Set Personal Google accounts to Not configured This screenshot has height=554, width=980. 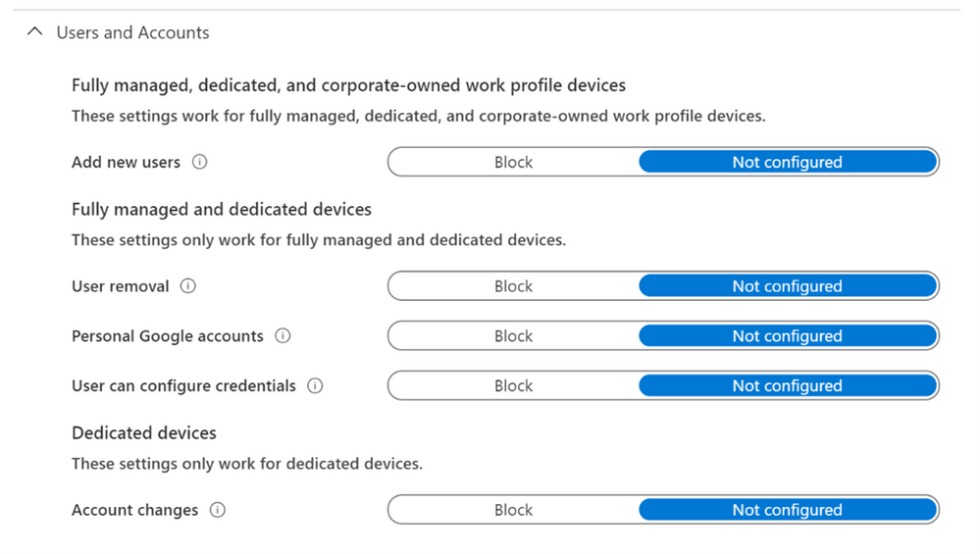click(x=787, y=335)
